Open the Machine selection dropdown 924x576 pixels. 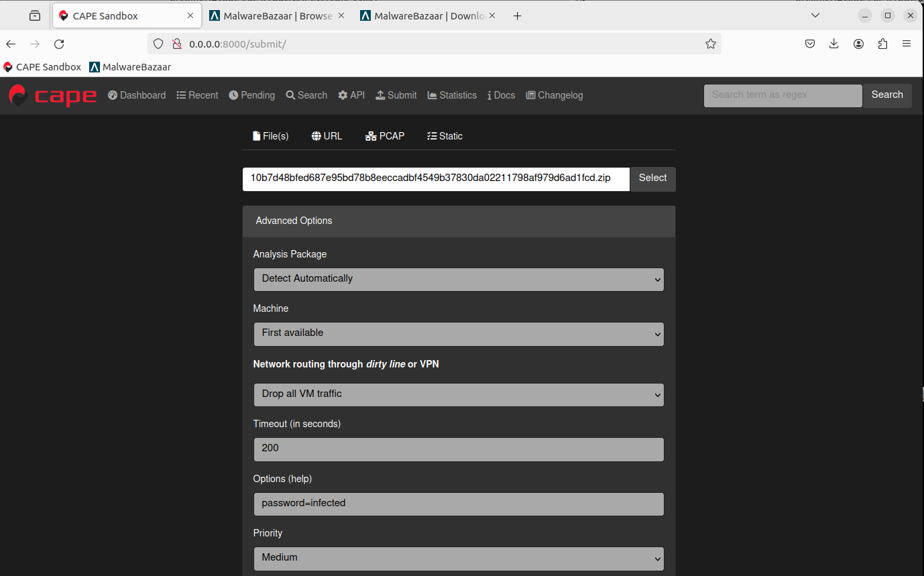pyautogui.click(x=458, y=333)
